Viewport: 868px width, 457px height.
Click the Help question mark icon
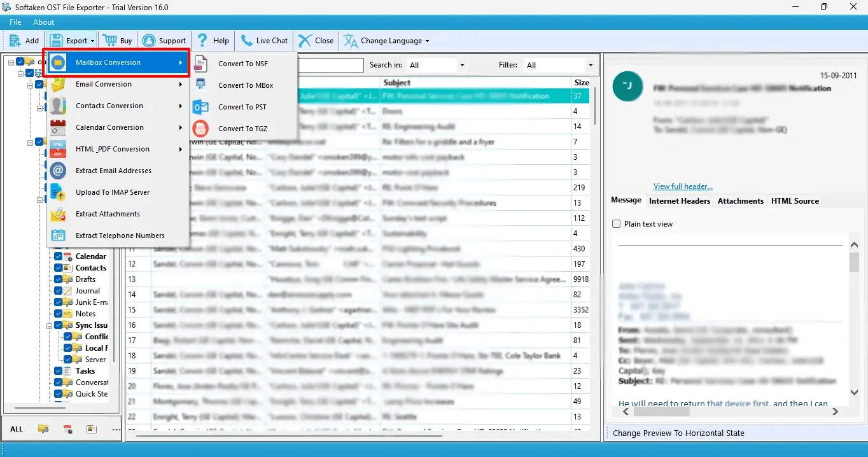pos(202,40)
